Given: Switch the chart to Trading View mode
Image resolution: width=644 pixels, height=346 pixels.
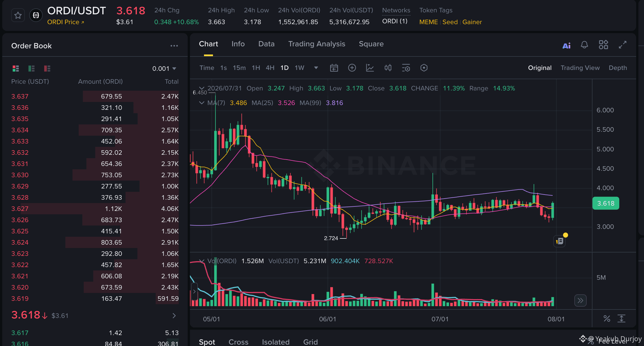Looking at the screenshot, I should click(580, 68).
